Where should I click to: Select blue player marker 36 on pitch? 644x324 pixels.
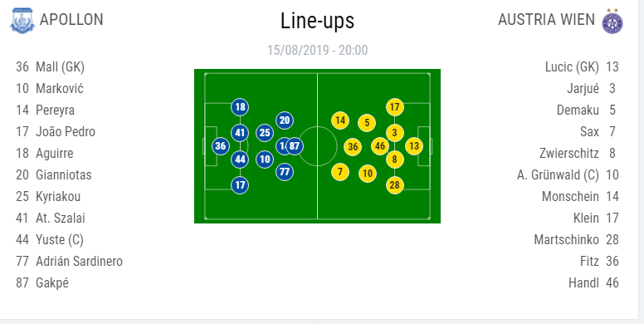click(x=221, y=146)
